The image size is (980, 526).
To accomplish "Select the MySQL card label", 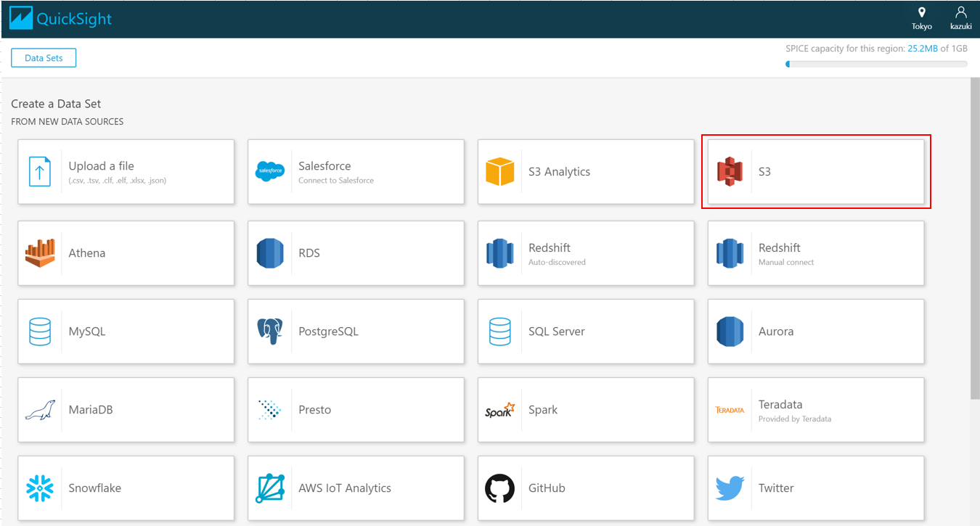I will pyautogui.click(x=87, y=332).
